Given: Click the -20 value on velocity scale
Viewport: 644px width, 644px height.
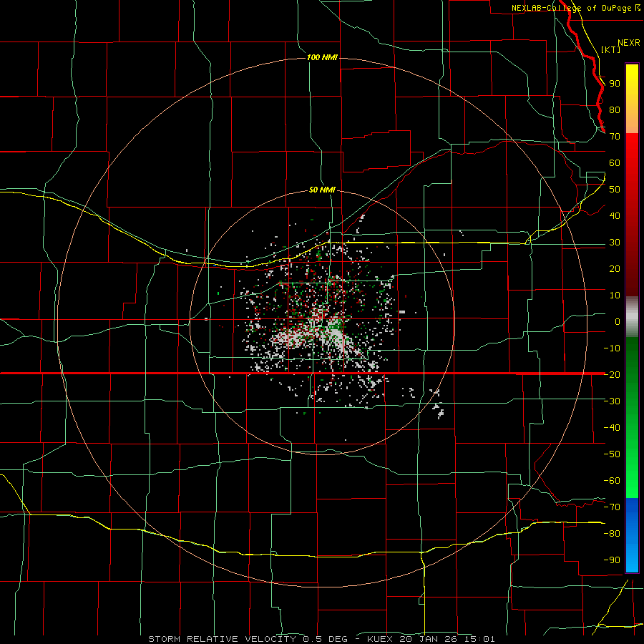Looking at the screenshot, I should click(612, 374).
